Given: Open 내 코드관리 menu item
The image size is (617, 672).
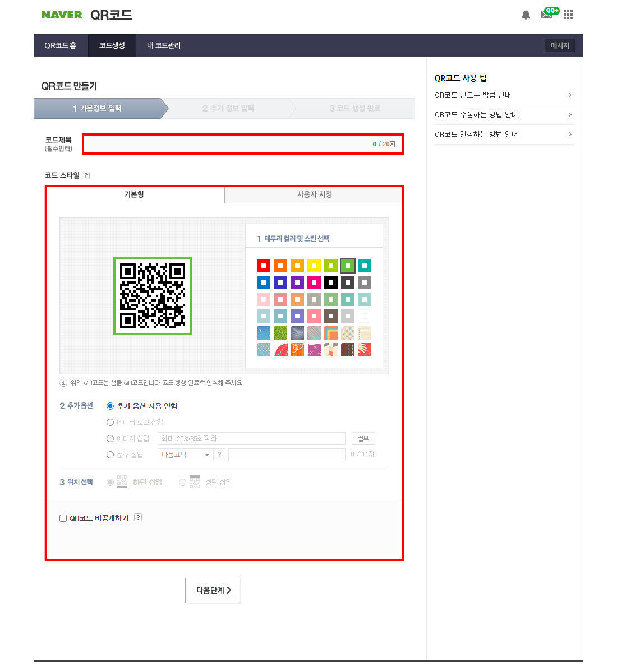Looking at the screenshot, I should pos(163,45).
